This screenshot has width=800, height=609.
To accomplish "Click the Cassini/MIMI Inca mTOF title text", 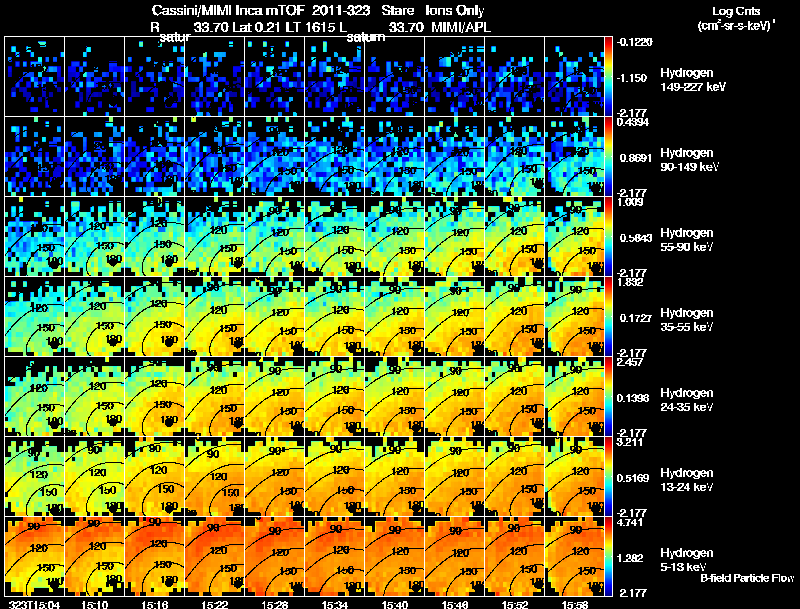I will 229,10.
